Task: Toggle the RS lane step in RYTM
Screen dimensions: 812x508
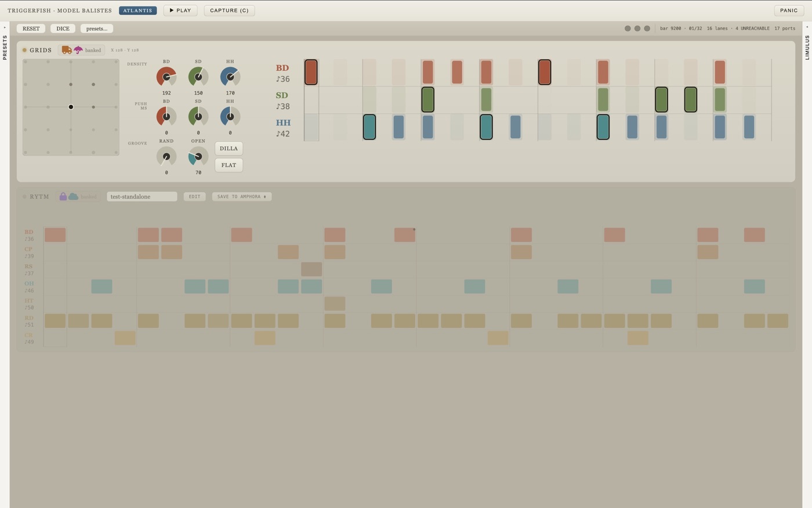Action: pyautogui.click(x=311, y=269)
